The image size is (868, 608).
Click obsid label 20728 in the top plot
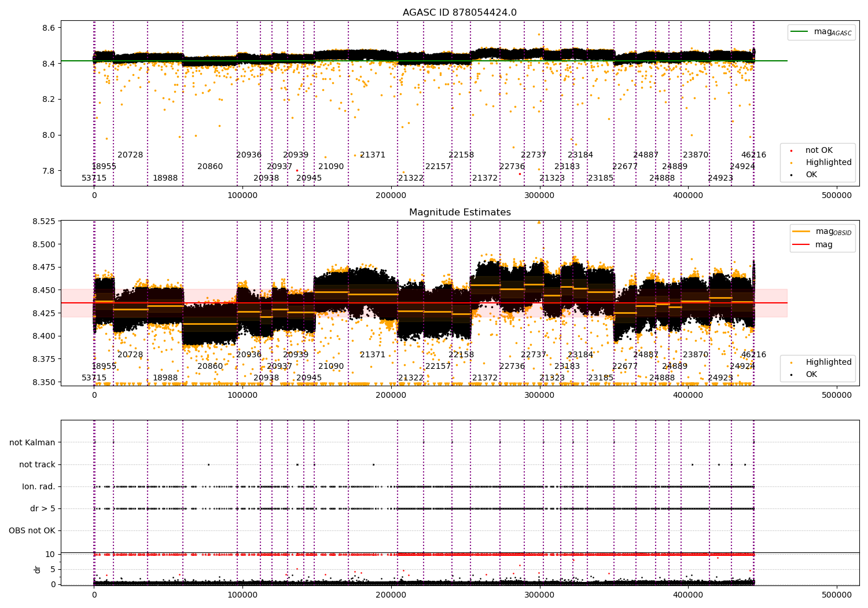[x=130, y=155]
